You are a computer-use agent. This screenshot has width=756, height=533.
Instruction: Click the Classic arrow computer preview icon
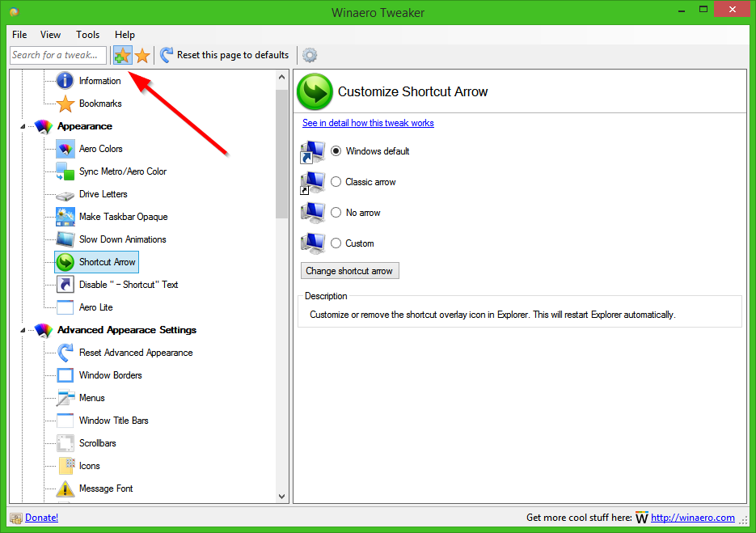click(312, 183)
